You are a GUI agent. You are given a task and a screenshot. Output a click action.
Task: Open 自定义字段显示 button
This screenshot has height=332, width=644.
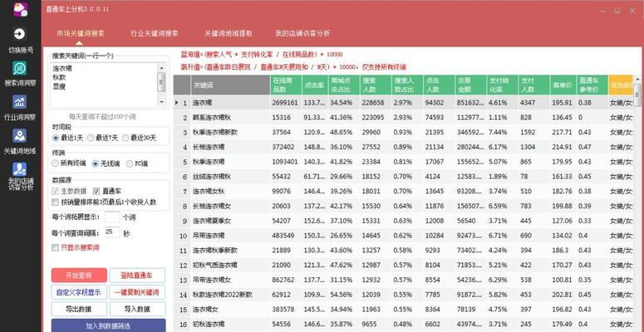pos(79,292)
